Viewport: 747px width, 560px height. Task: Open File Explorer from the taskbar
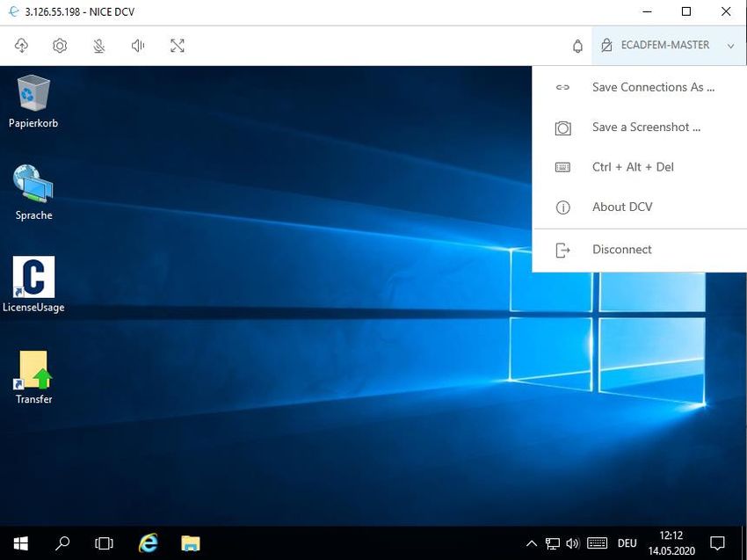pyautogui.click(x=191, y=542)
